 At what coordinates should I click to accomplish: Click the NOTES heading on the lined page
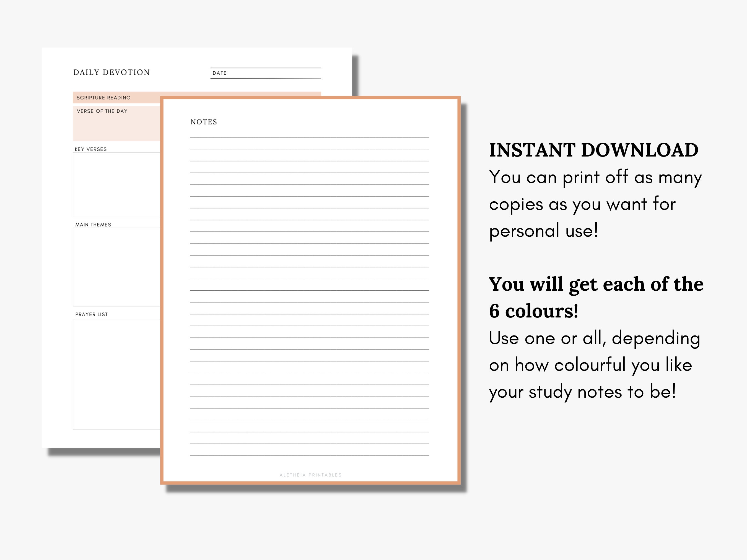204,122
